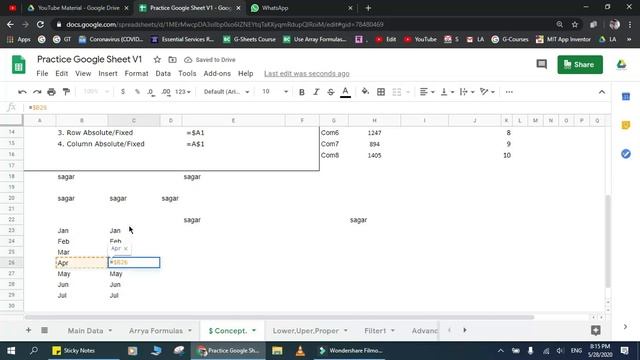This screenshot has height=360, width=640.
Task: Click the Explore button at bottom right
Action: (596, 330)
